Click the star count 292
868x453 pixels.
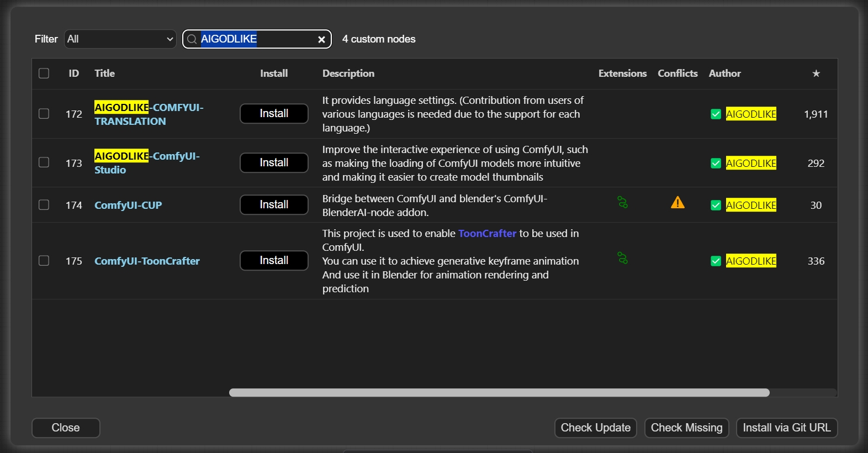(x=816, y=164)
